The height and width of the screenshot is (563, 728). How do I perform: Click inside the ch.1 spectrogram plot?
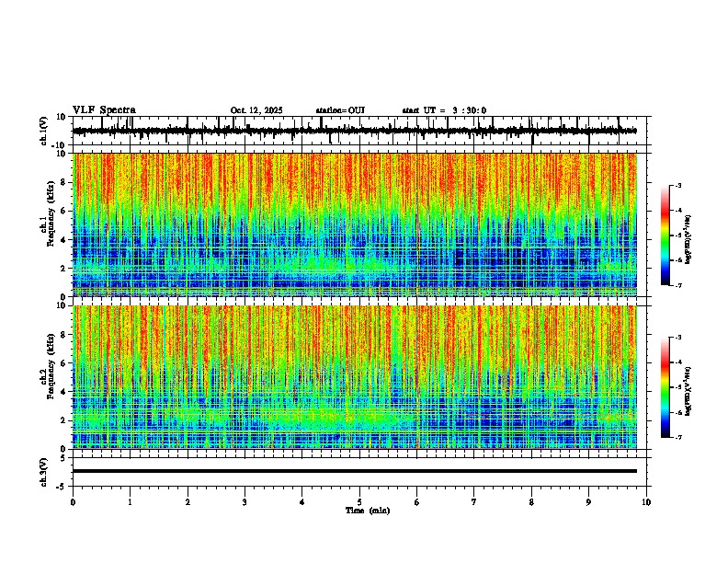click(x=354, y=224)
